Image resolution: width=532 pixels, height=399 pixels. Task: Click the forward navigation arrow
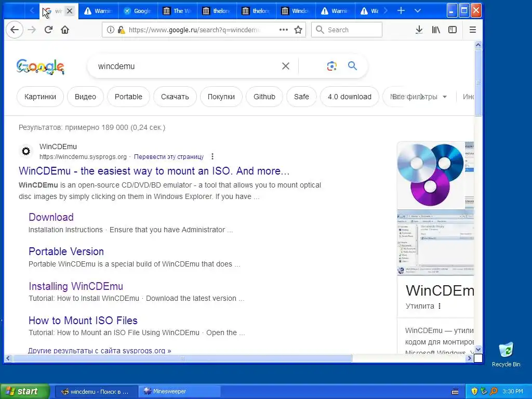[x=32, y=30]
